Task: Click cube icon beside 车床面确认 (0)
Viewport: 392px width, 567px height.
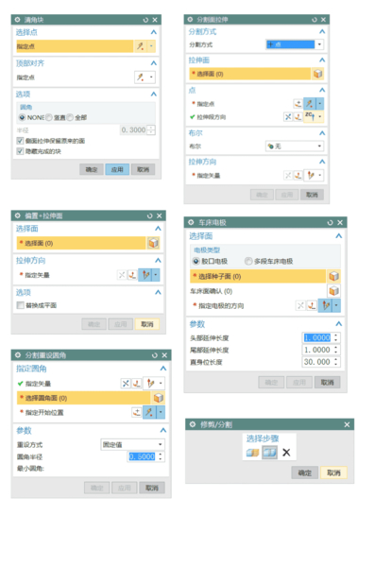Action: coord(333,291)
